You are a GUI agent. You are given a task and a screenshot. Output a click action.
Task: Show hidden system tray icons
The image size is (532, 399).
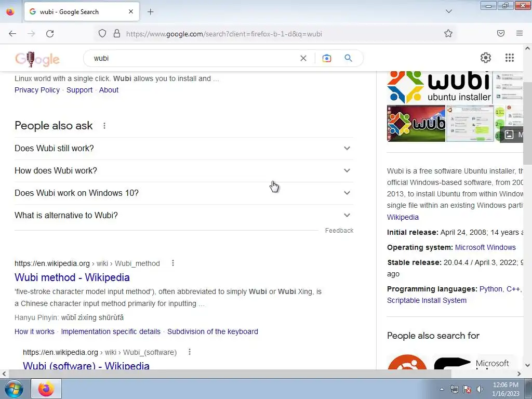tap(442, 389)
